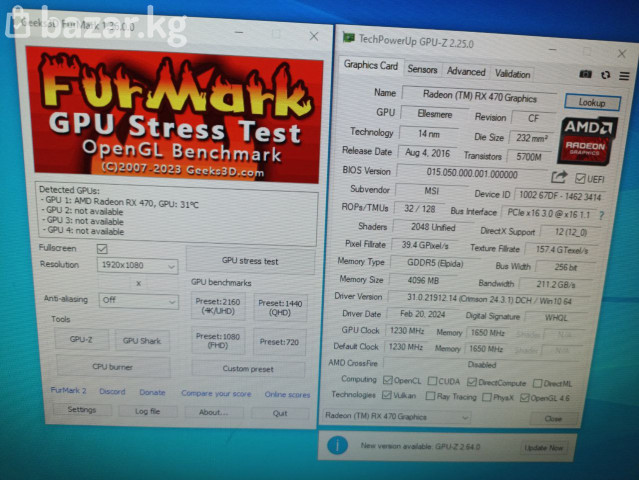Click the GPU-Z refresh icon

(605, 74)
